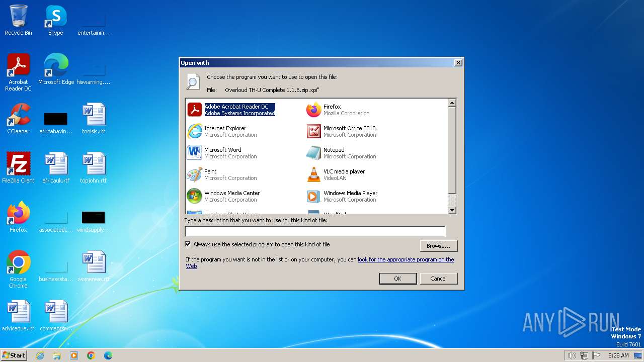Select Windows Media Center icon
This screenshot has width=644, height=362.
tap(194, 196)
